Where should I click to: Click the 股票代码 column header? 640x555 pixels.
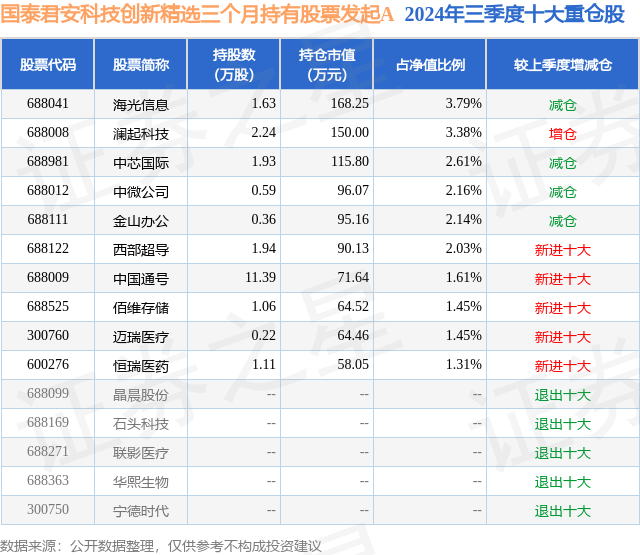tap(48, 64)
